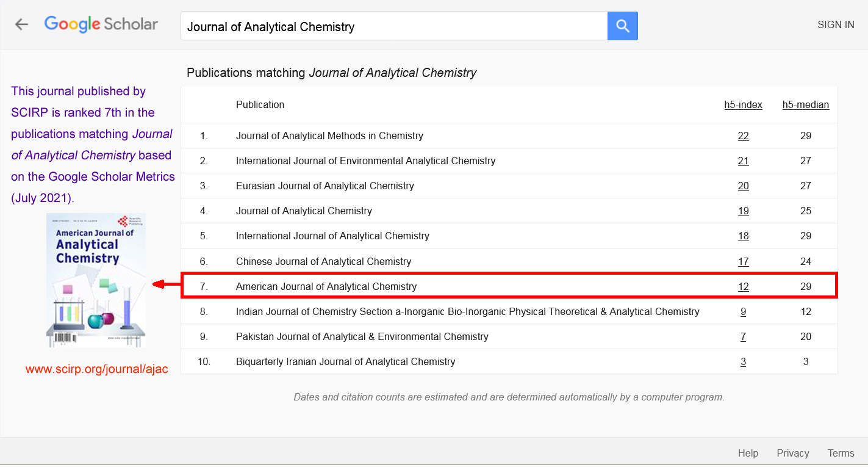Open the Help footer link

coord(748,453)
